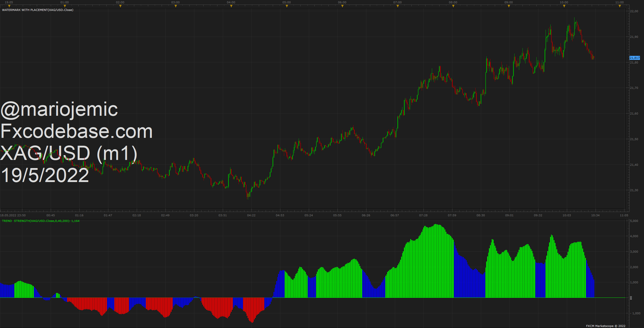Viewport: 644px width, 328px height.
Task: Click the 11:05 time axis label
Action: [x=624, y=215]
